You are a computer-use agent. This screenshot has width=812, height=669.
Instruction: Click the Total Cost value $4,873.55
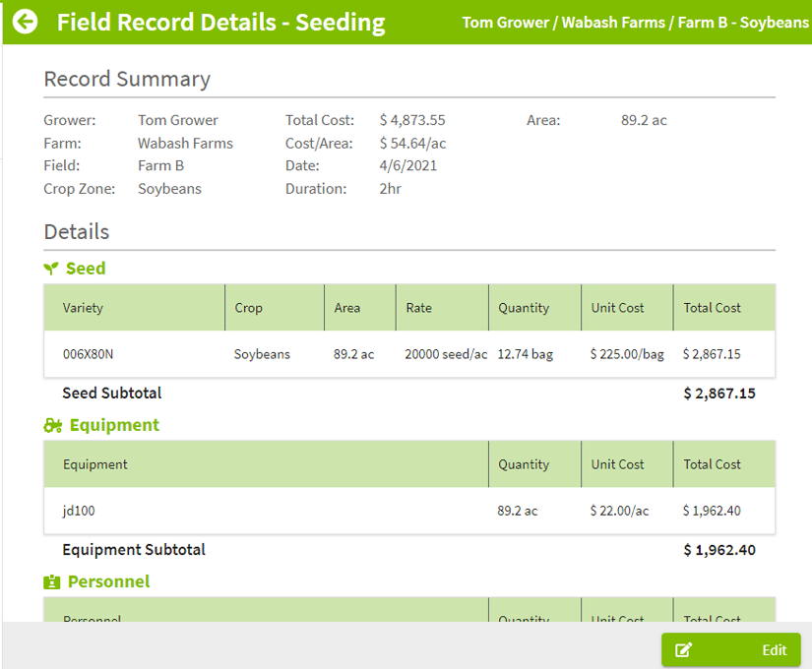coord(408,120)
